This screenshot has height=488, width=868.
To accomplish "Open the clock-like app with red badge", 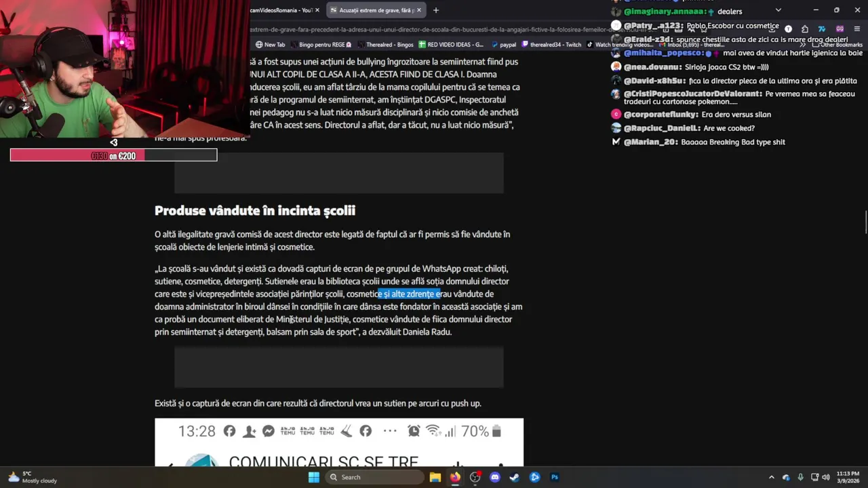I will click(x=475, y=477).
